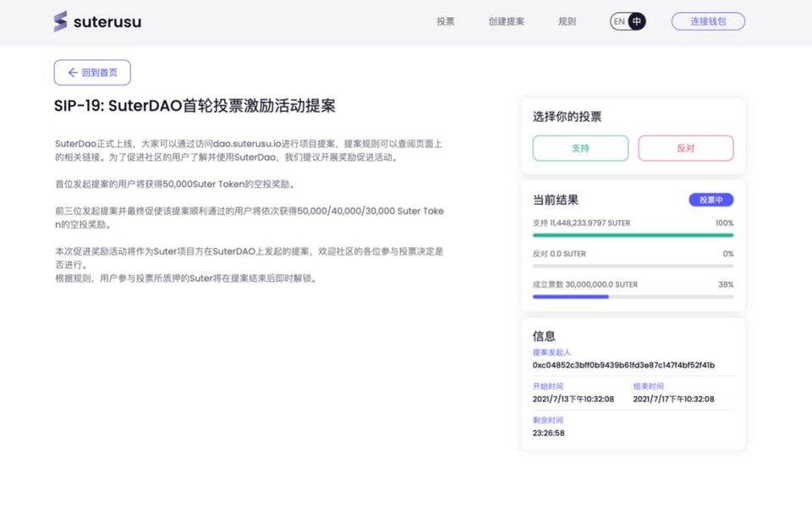
Task: Click the paragraph starting 本次促进奖励活动
Action: tap(249, 258)
